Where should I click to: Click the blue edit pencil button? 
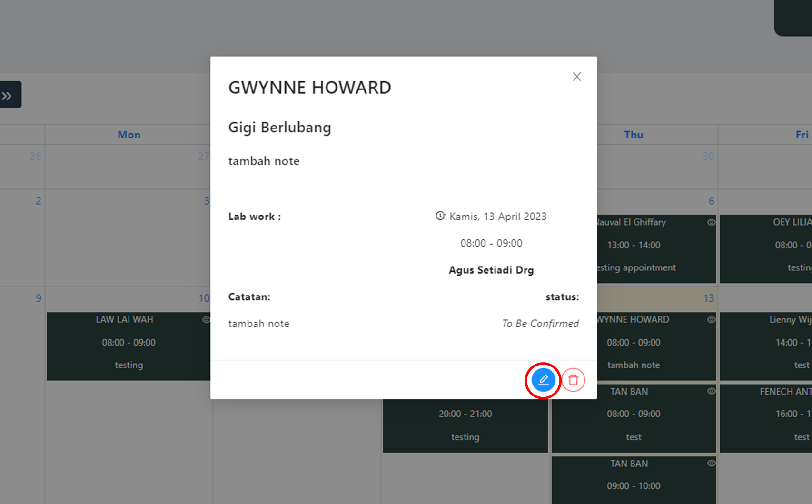pos(543,380)
